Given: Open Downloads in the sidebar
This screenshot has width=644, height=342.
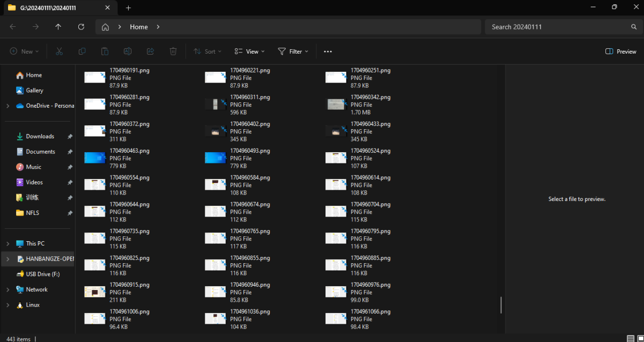Looking at the screenshot, I should tap(40, 136).
